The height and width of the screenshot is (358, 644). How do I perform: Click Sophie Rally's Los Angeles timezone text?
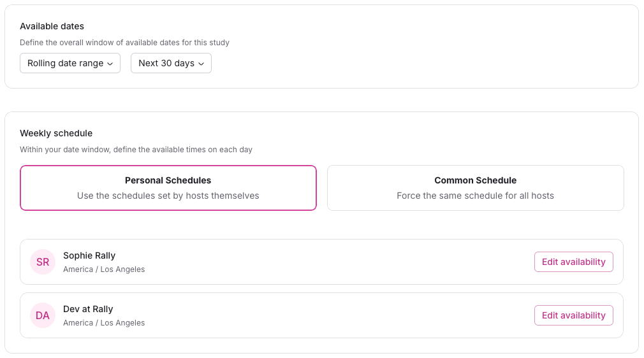point(104,269)
